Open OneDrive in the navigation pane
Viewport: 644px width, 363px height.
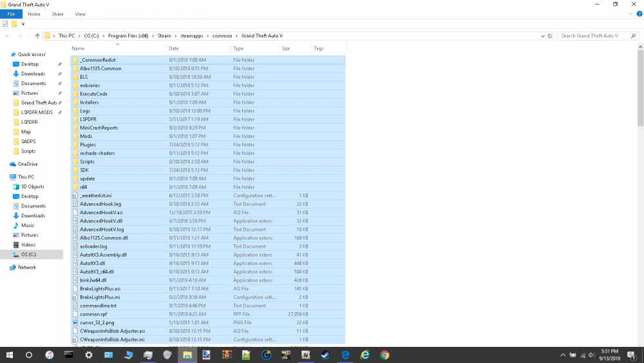tap(28, 164)
